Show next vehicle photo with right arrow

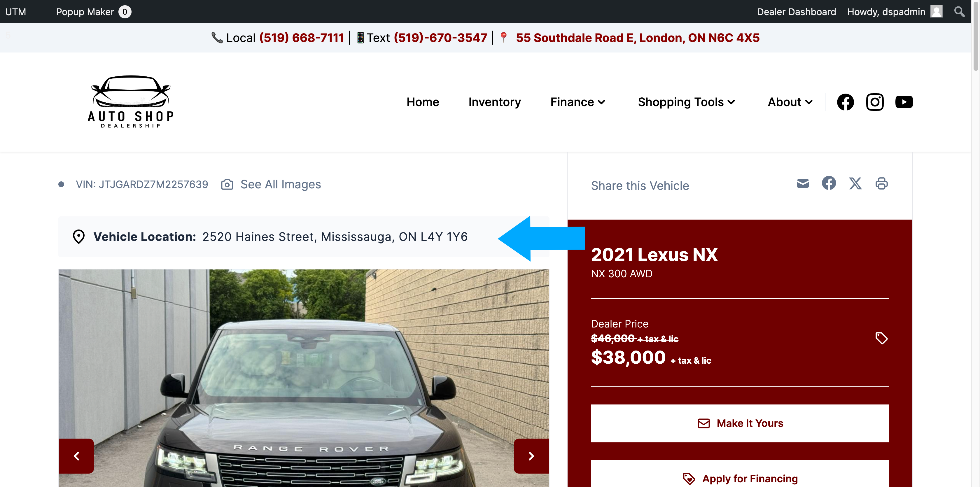[531, 456]
